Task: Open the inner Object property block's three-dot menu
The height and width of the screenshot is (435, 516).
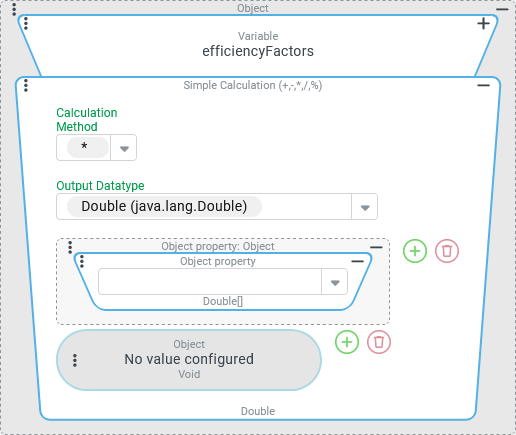Action: pos(82,261)
